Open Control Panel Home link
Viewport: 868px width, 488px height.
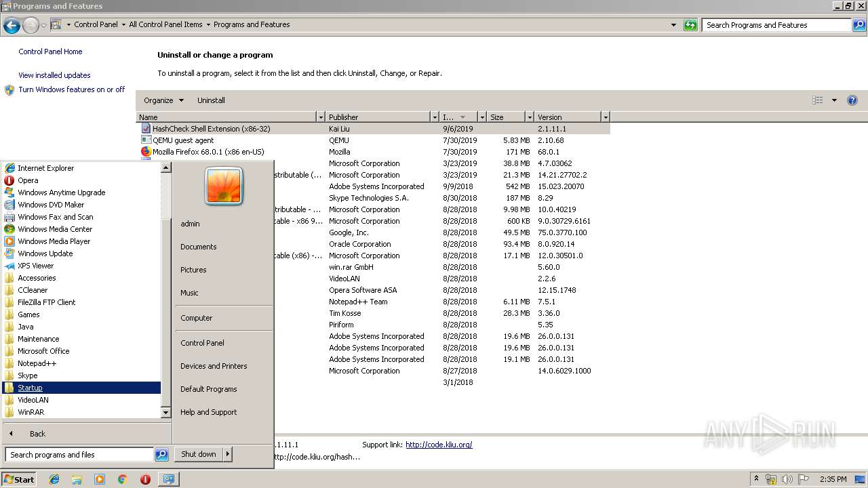coord(50,52)
